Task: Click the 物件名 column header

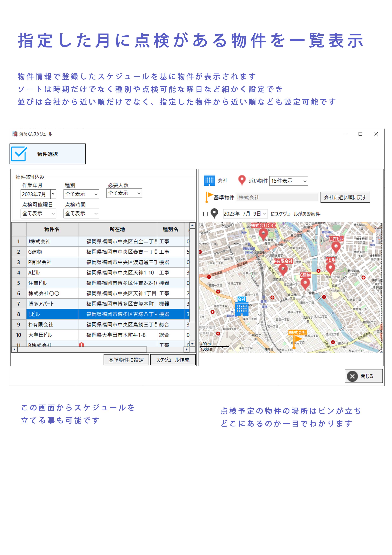Action: click(x=52, y=229)
